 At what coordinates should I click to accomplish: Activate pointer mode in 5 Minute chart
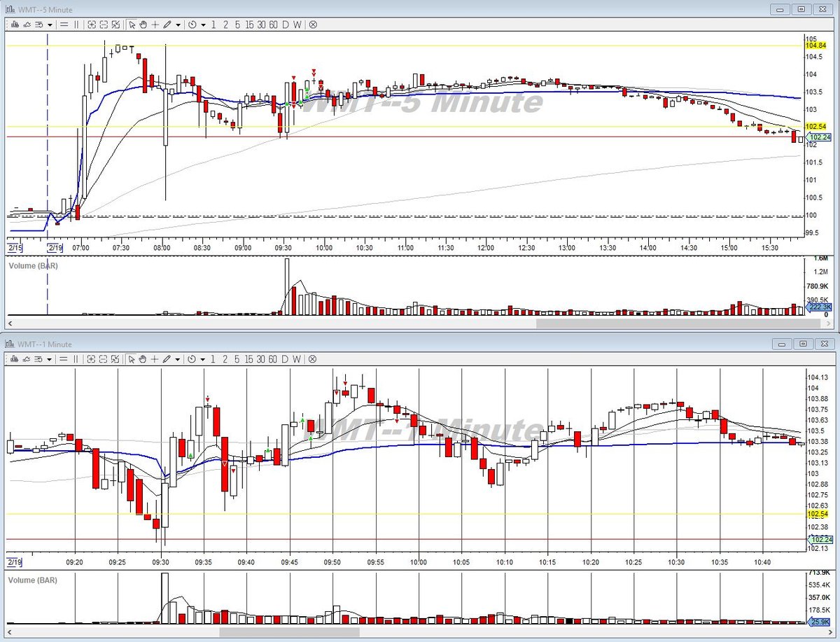click(x=132, y=25)
